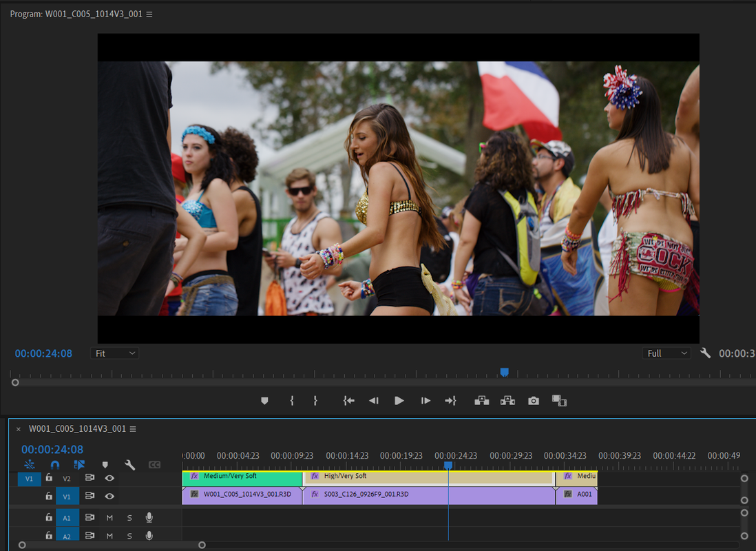Select the W001_C005_1014V3_001 sequence tab
This screenshot has width=756, height=551.
coord(77,429)
